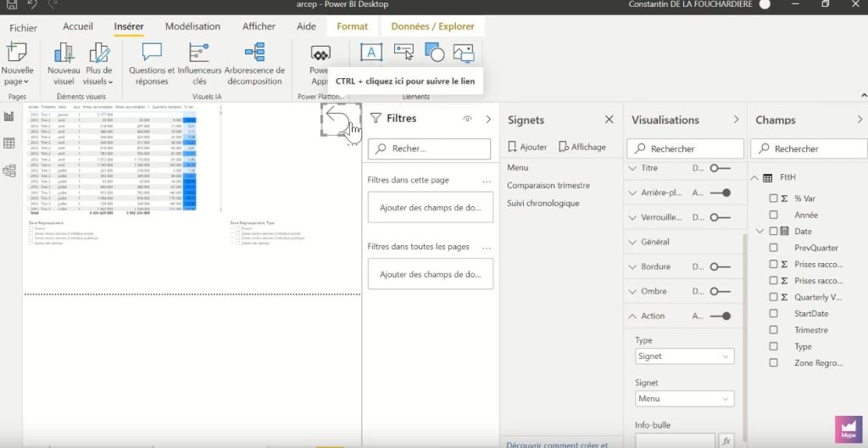Screen dimensions: 868x448
Task: Click the Champs Rechercher field
Action: [809, 148]
